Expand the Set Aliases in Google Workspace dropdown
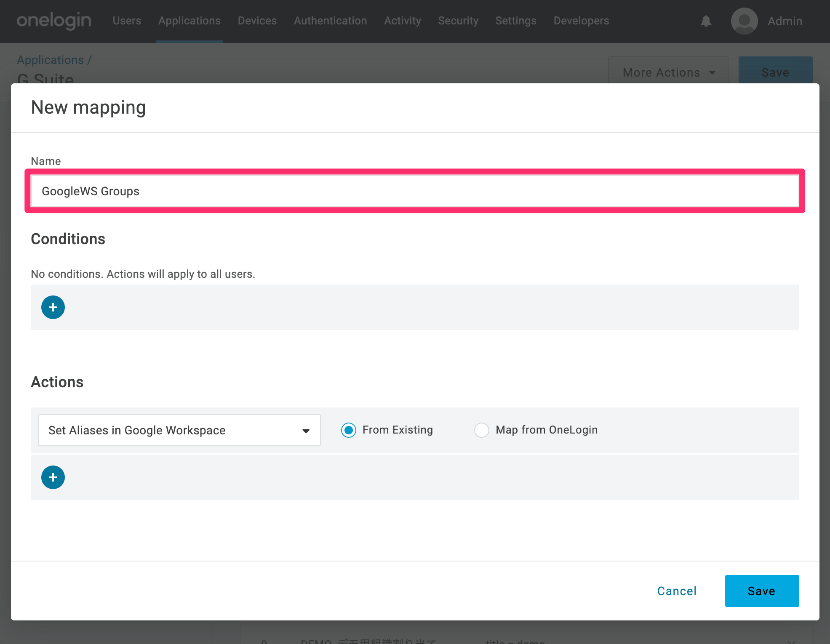This screenshot has width=830, height=644. pyautogui.click(x=179, y=430)
